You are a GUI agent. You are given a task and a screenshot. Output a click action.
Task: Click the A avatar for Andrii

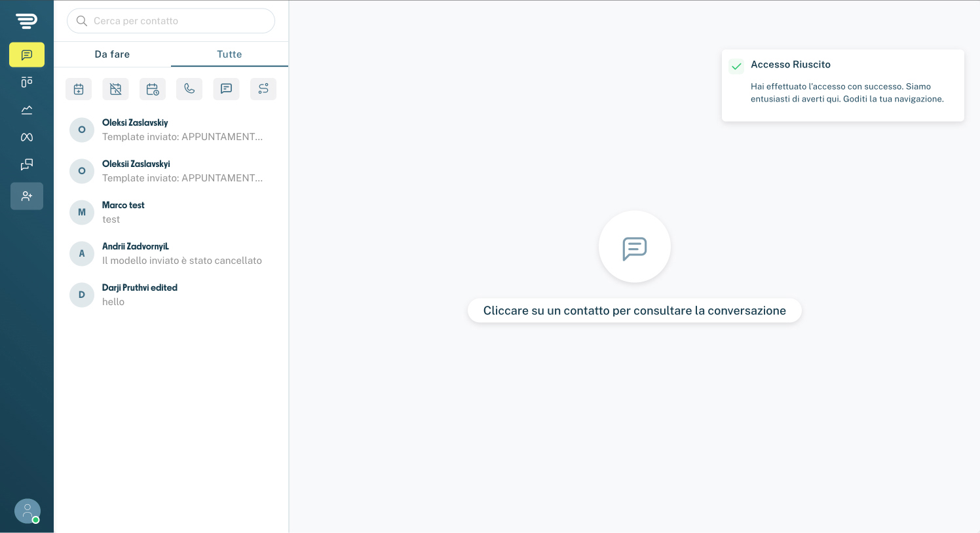click(82, 253)
